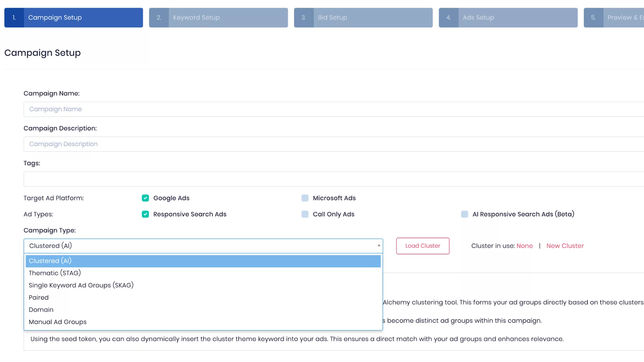Image resolution: width=644 pixels, height=362 pixels.
Task: Switch to Ads Setup step
Action: 508,17
